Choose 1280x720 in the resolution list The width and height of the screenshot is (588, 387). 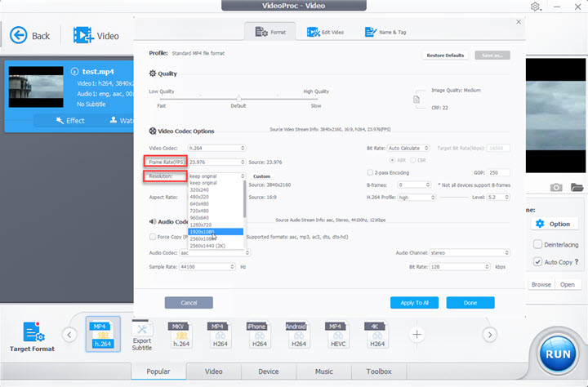216,225
